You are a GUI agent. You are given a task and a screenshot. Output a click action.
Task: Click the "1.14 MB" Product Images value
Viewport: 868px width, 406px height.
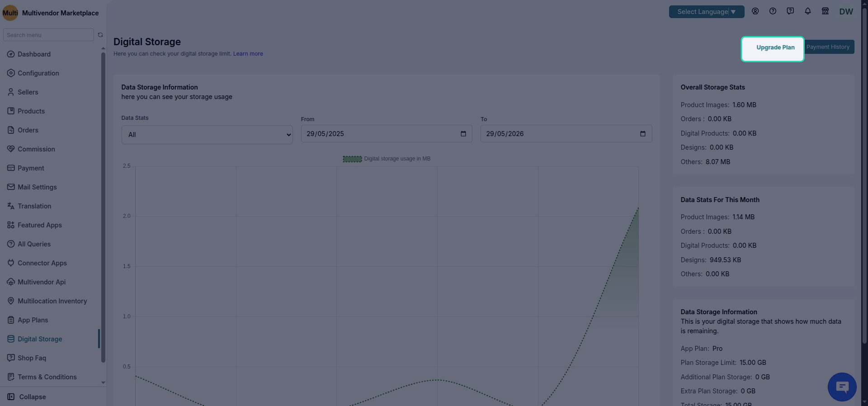tap(743, 217)
